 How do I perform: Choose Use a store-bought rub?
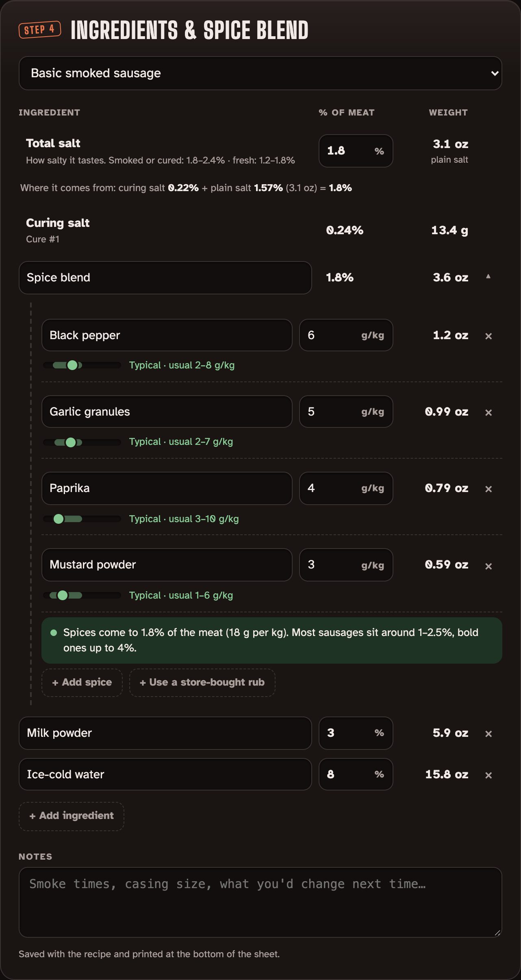(x=202, y=682)
